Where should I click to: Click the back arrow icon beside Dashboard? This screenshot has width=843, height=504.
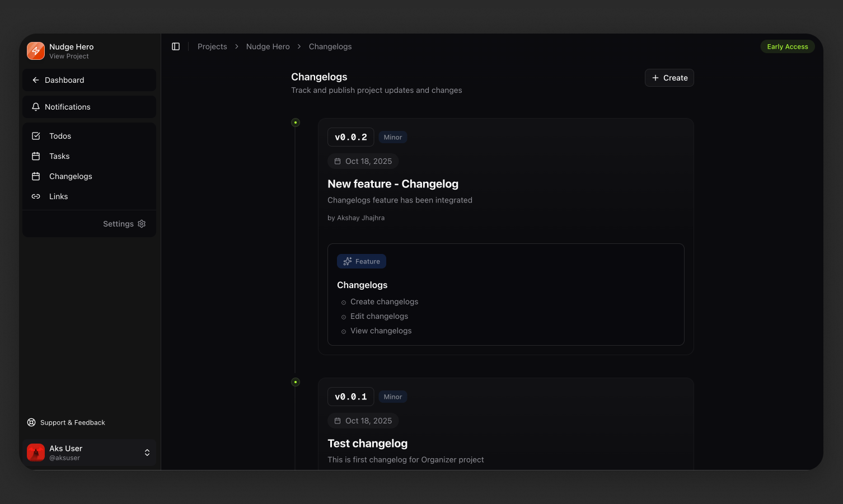click(36, 80)
